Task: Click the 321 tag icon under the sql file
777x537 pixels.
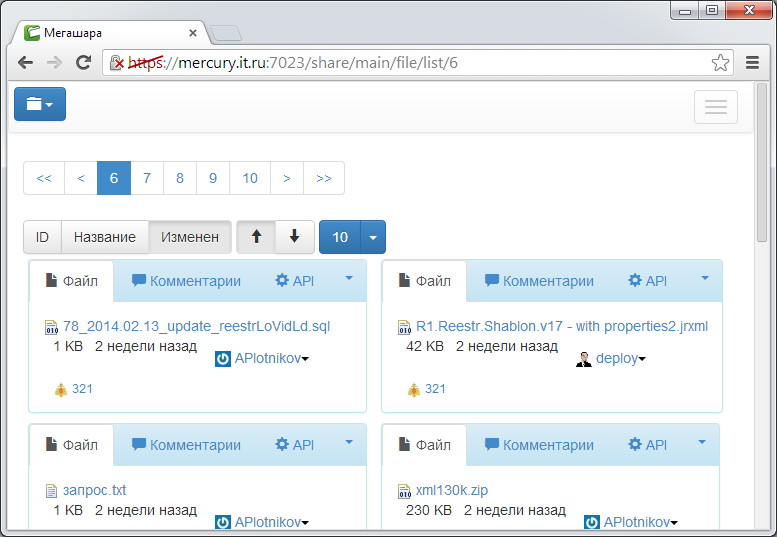Action: pyautogui.click(x=61, y=389)
